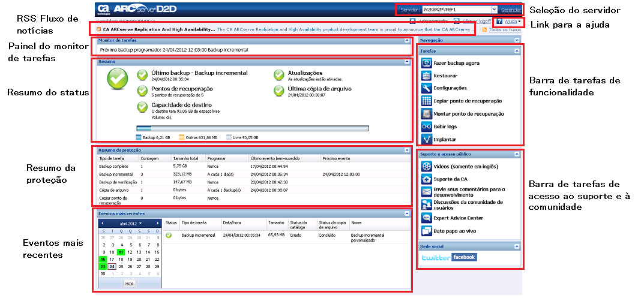Viewport: 644px width, 298px height.
Task: Click the Todos os fluxos link
Action: [504, 29]
